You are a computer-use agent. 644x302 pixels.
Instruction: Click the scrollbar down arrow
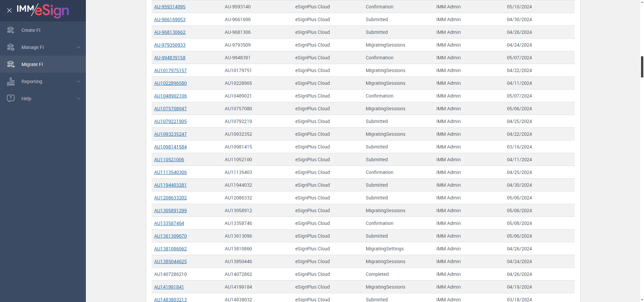tap(642, 299)
